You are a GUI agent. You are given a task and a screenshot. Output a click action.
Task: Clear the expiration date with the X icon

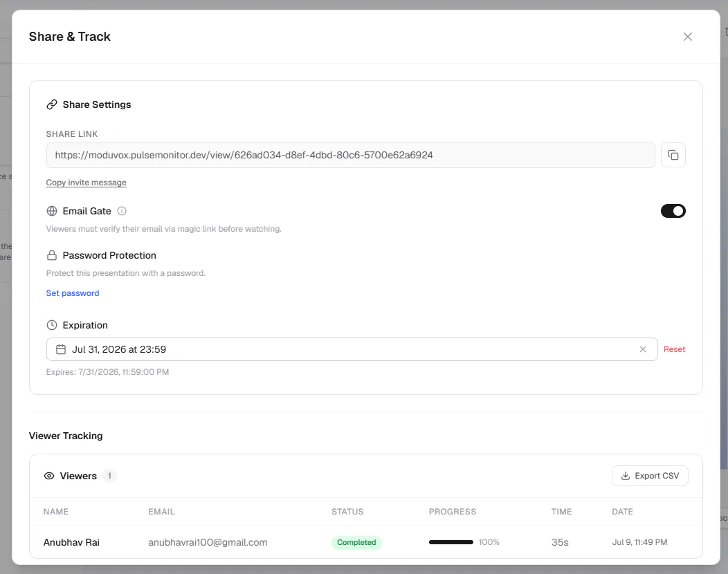point(643,349)
